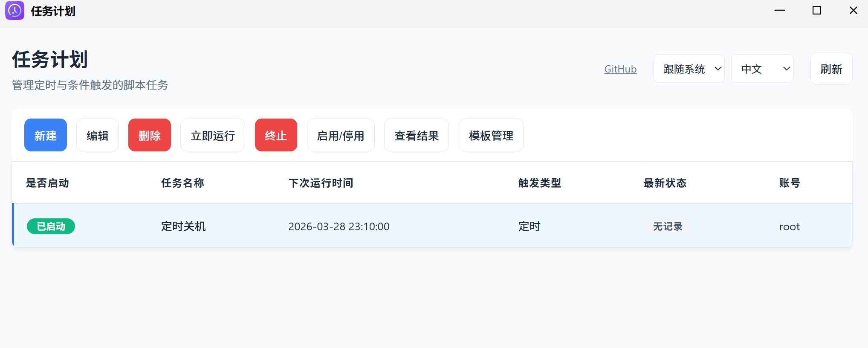The width and height of the screenshot is (868, 348).
Task: Click the 下次运行时间 column header
Action: coord(321,183)
